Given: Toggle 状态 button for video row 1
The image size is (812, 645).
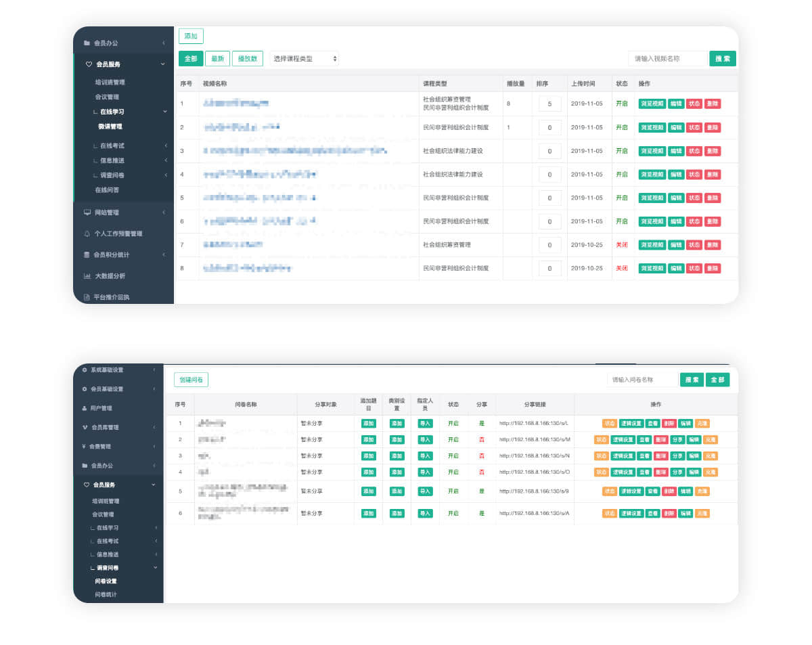Looking at the screenshot, I should tap(694, 104).
